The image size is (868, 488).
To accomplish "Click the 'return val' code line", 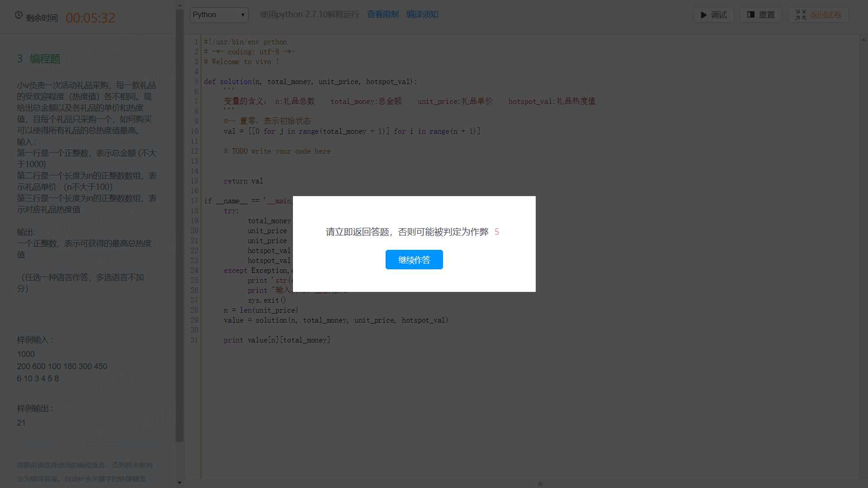I will point(243,181).
